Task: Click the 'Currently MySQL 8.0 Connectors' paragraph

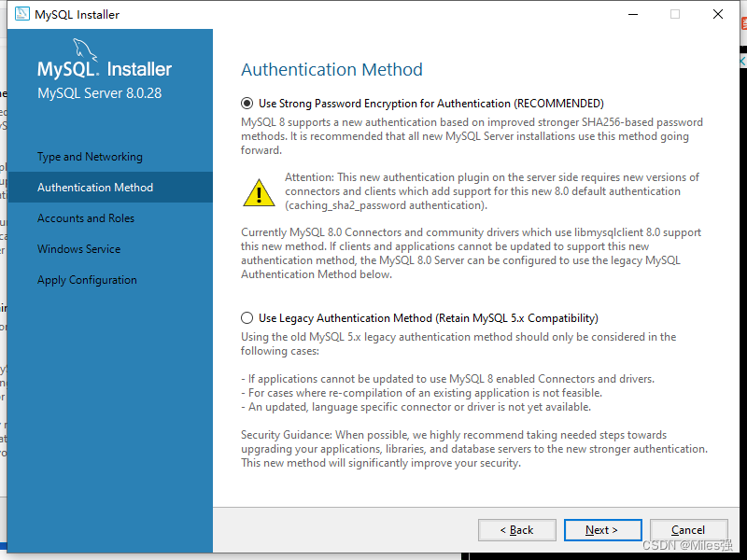Action: [472, 253]
